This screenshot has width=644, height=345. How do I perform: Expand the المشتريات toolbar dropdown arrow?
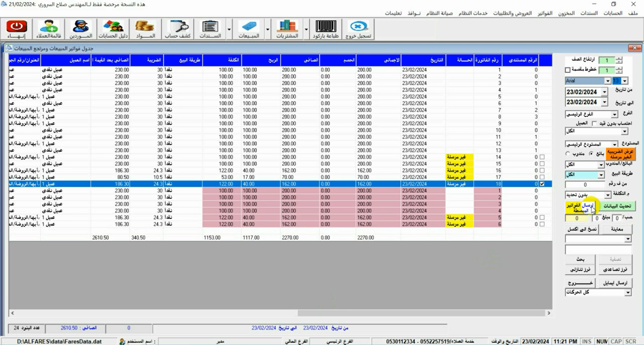pyautogui.click(x=306, y=29)
